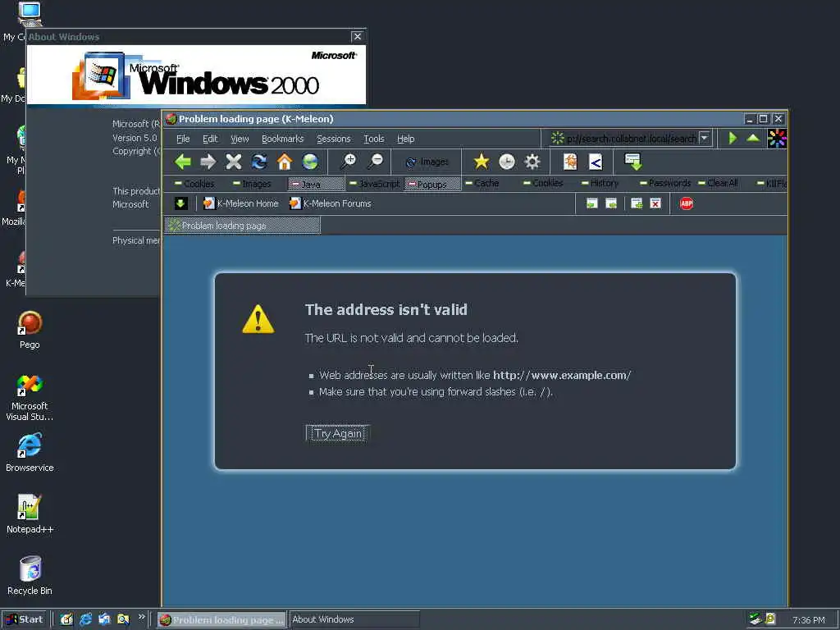Zoom out with the magnifier minus icon
Screen dimensions: 840x630
[x=376, y=162]
